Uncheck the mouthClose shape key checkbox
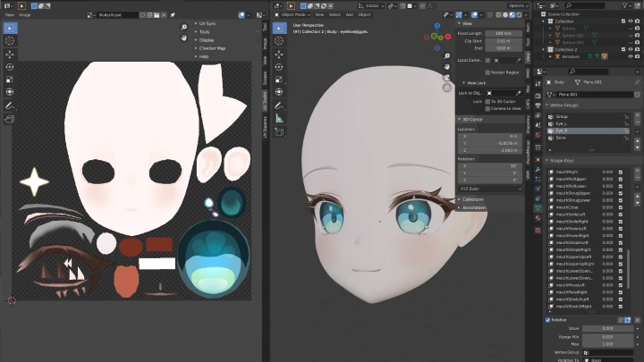The height and width of the screenshot is (362, 644). 621,207
